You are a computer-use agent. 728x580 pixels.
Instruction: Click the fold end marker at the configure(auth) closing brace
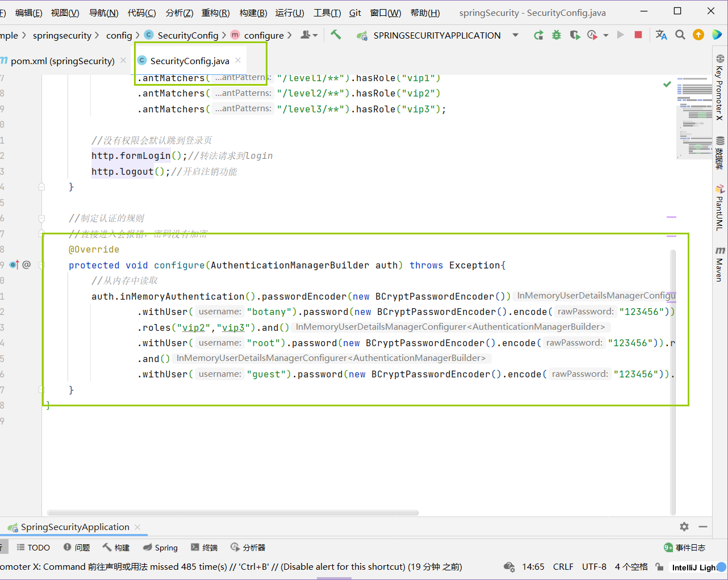point(41,389)
